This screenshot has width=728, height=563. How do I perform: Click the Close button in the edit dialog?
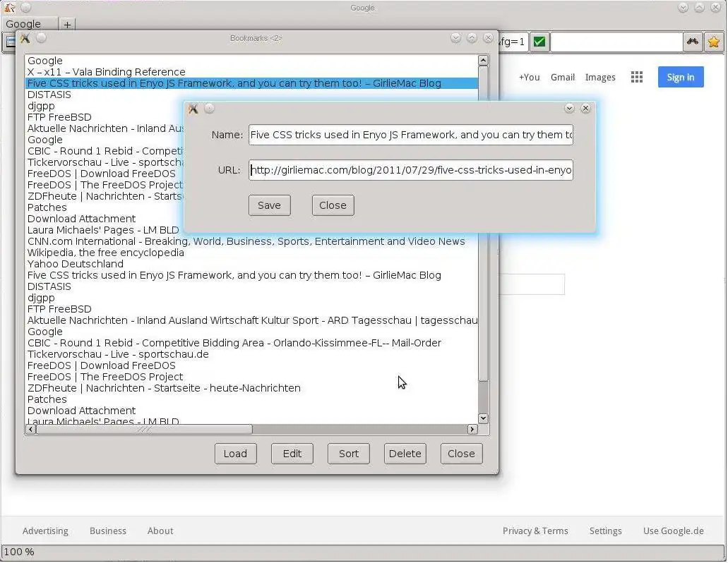coord(333,205)
